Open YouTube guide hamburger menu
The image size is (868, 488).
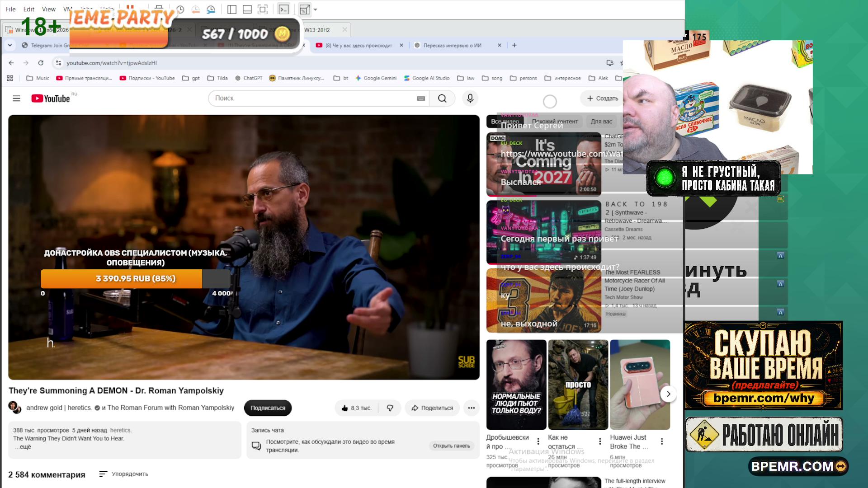pyautogui.click(x=17, y=99)
